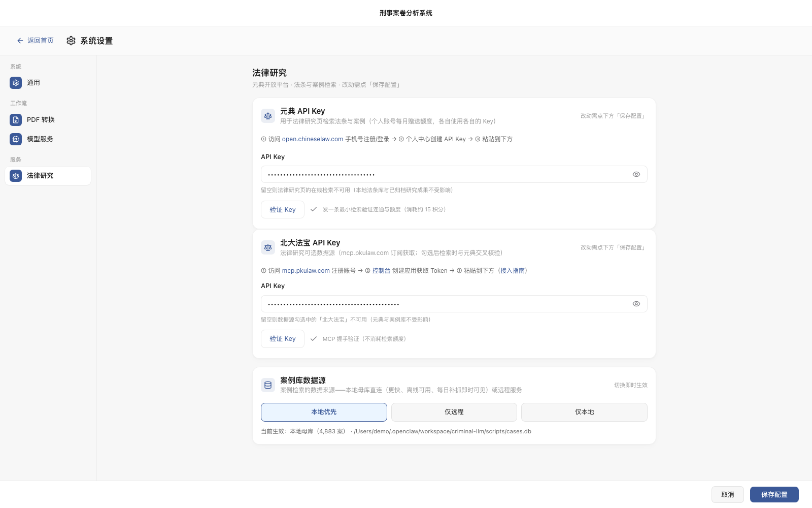Click the PDF 转换 document icon

coord(16,120)
